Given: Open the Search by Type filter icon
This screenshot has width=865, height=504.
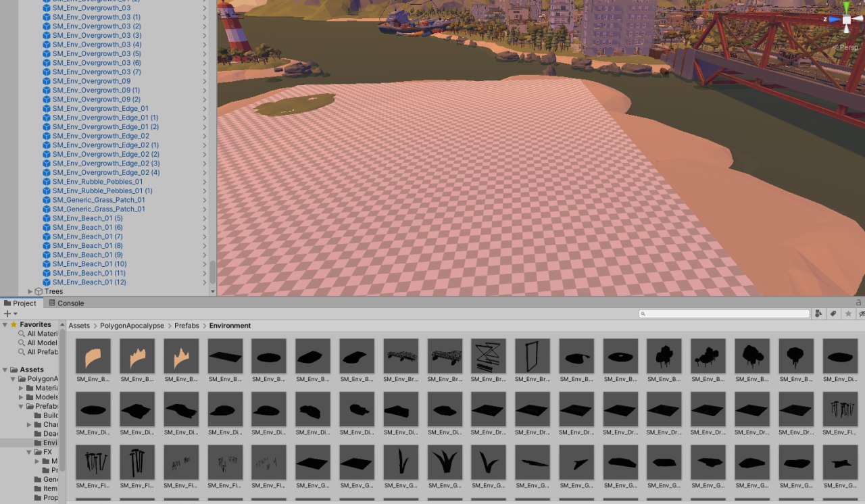Looking at the screenshot, I should [x=819, y=314].
